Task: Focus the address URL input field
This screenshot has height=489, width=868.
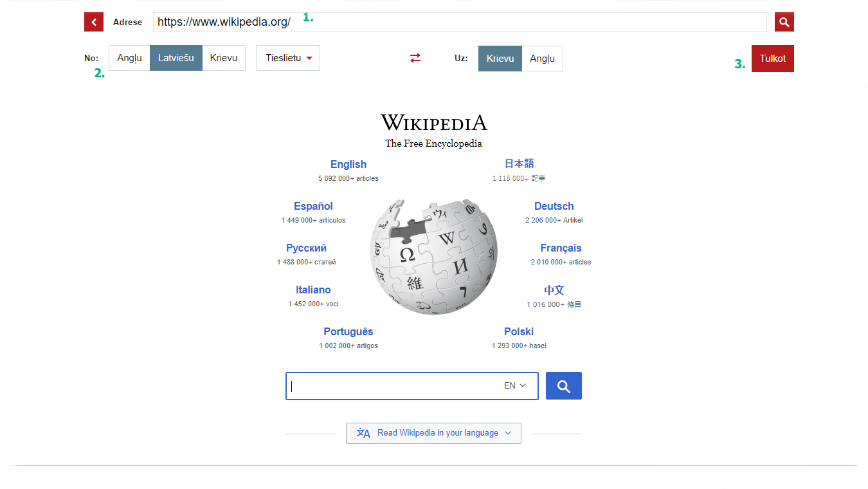Action: pyautogui.click(x=460, y=22)
